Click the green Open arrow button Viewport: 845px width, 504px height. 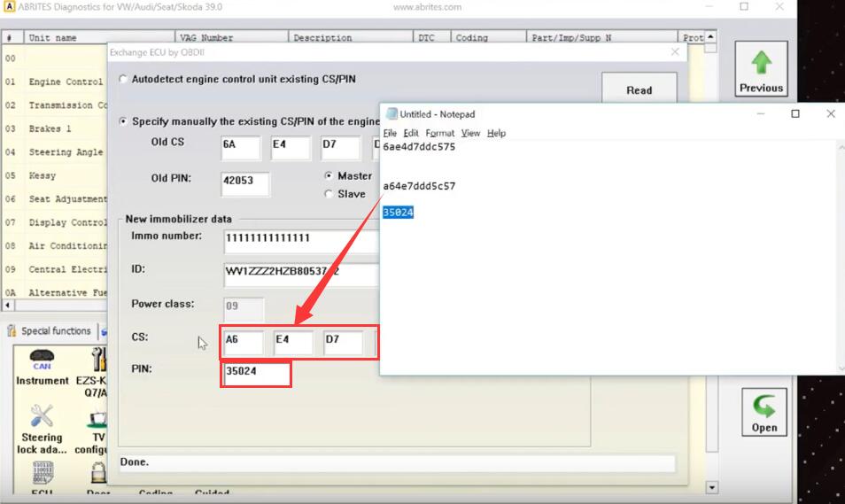(x=764, y=412)
